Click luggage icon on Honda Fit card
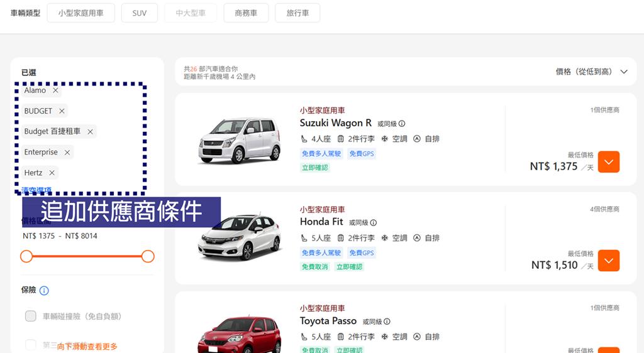Screen dimensions: 644x353 [340, 238]
